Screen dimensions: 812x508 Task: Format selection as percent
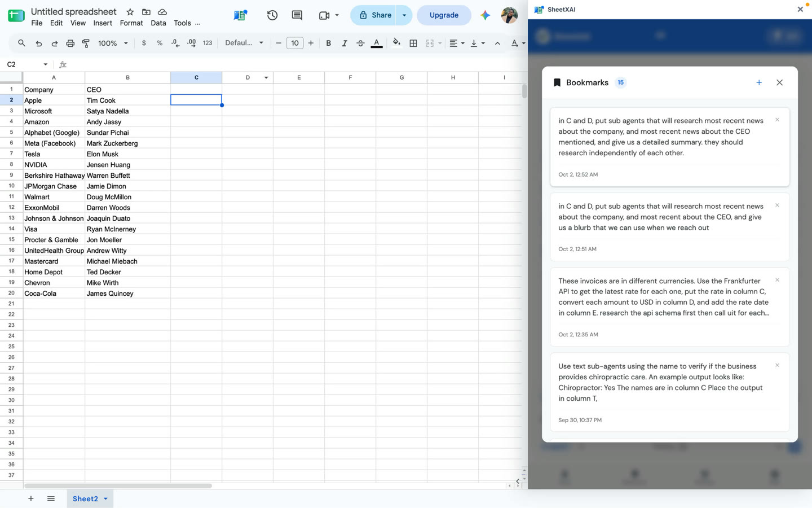tap(160, 43)
